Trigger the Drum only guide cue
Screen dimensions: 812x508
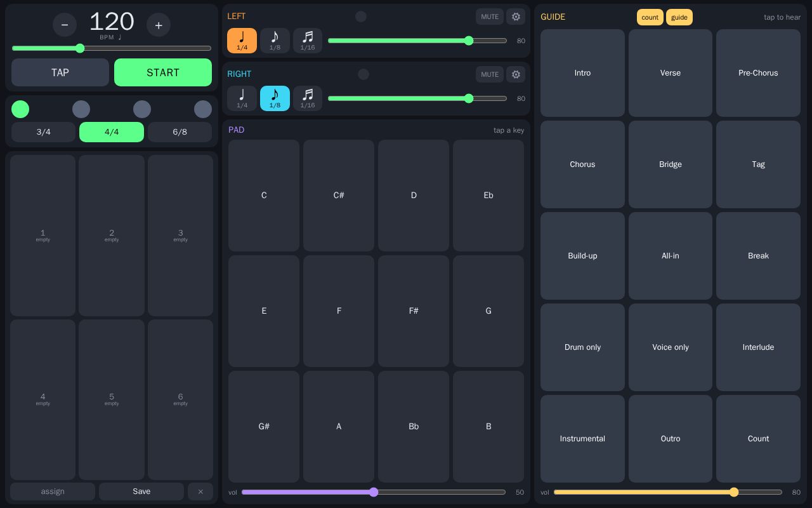pyautogui.click(x=582, y=347)
